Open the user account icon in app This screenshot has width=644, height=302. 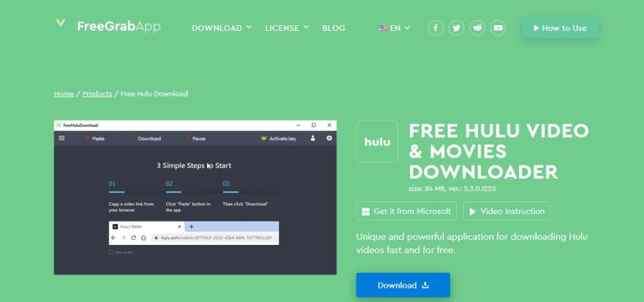pyautogui.click(x=313, y=138)
